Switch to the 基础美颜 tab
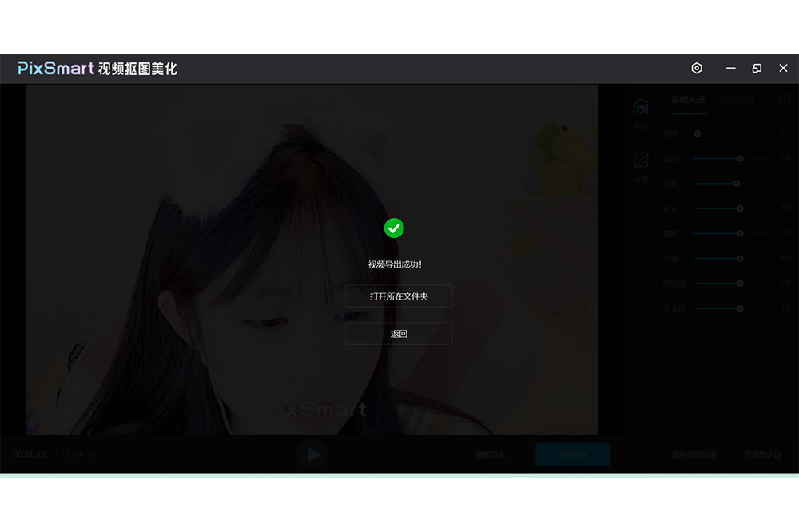 tap(687, 100)
